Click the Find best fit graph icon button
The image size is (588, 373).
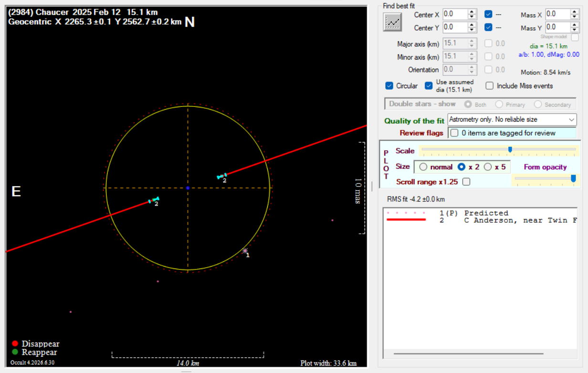pyautogui.click(x=392, y=22)
